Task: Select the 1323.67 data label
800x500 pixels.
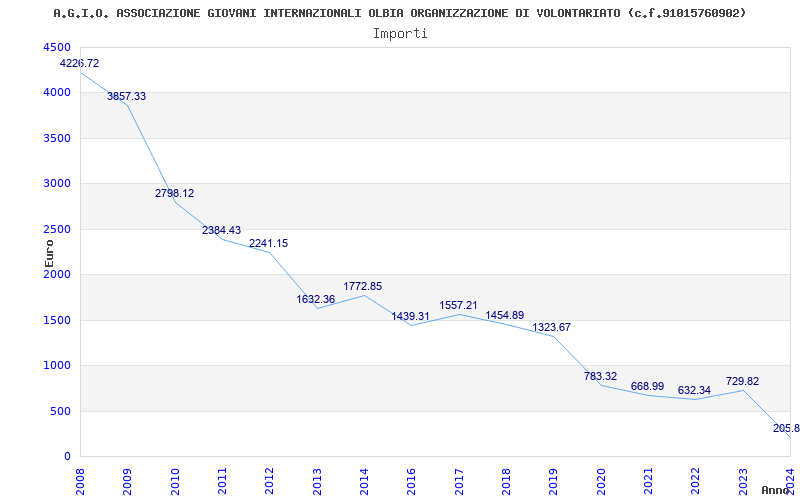Action: (552, 327)
